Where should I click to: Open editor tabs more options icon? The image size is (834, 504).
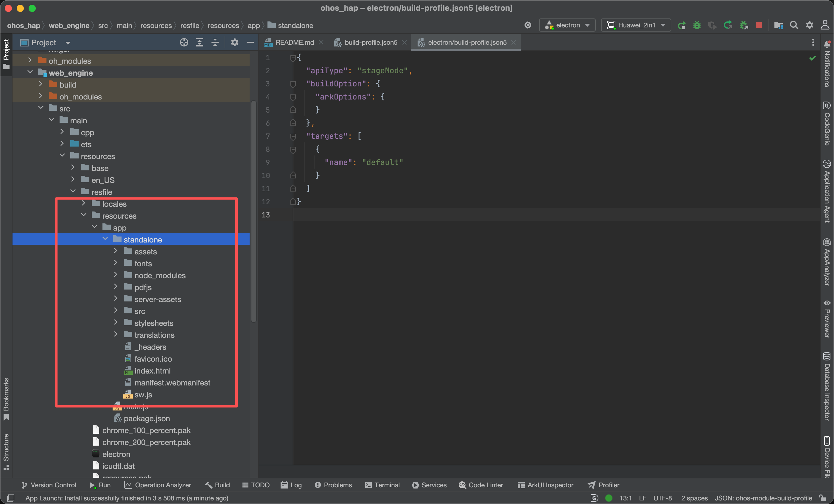point(813,42)
